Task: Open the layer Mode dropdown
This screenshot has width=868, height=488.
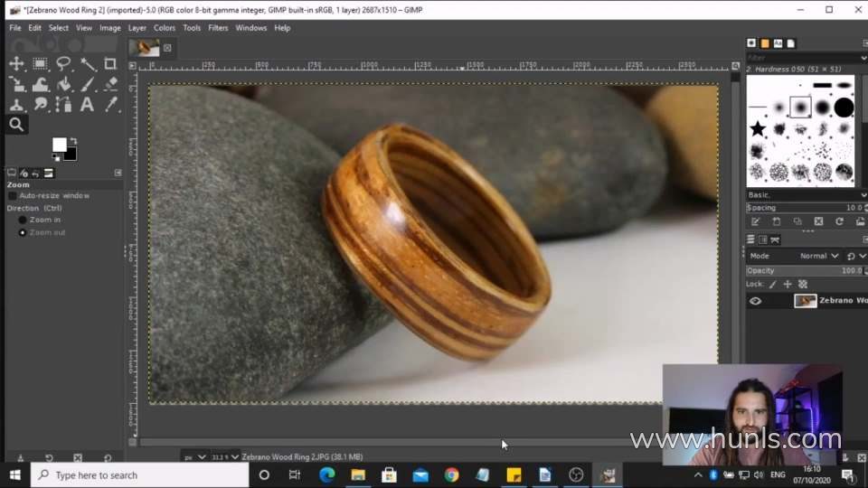Action: (818, 256)
